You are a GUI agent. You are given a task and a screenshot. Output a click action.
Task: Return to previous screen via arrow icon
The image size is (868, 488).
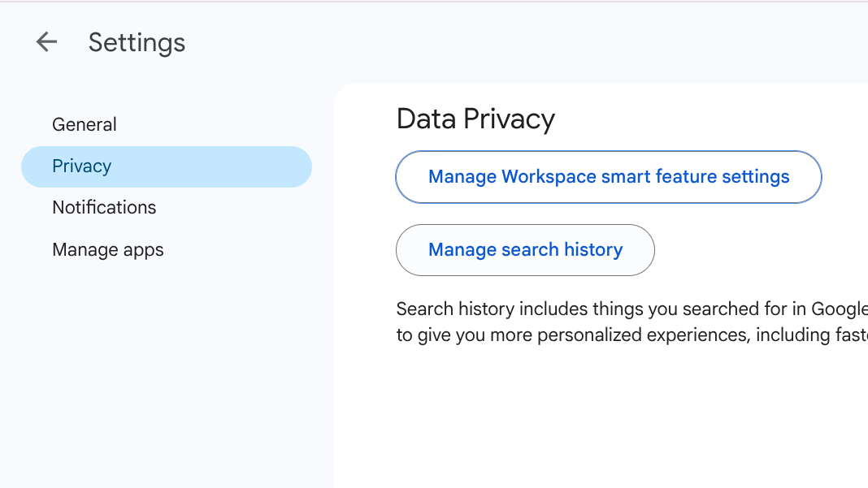tap(46, 42)
